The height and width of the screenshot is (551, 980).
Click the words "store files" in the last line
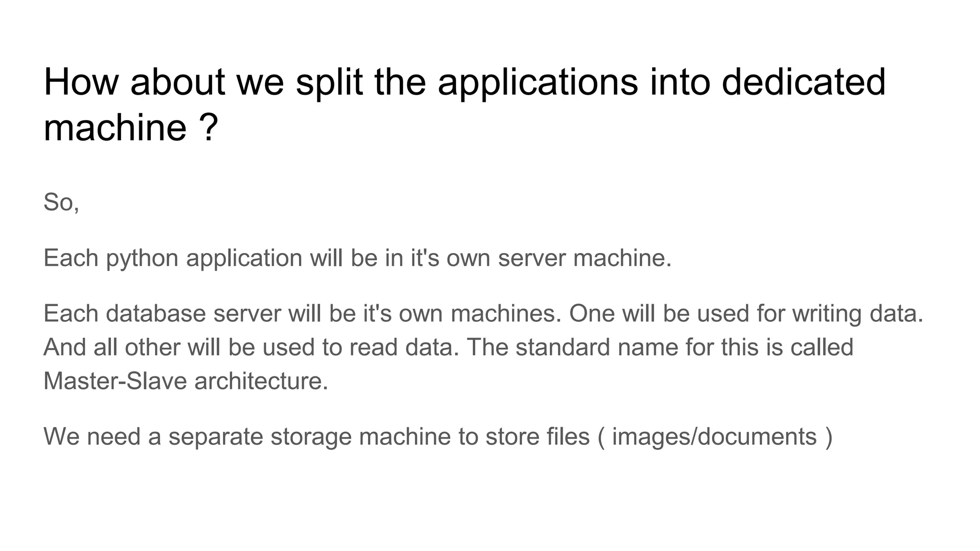(537, 437)
